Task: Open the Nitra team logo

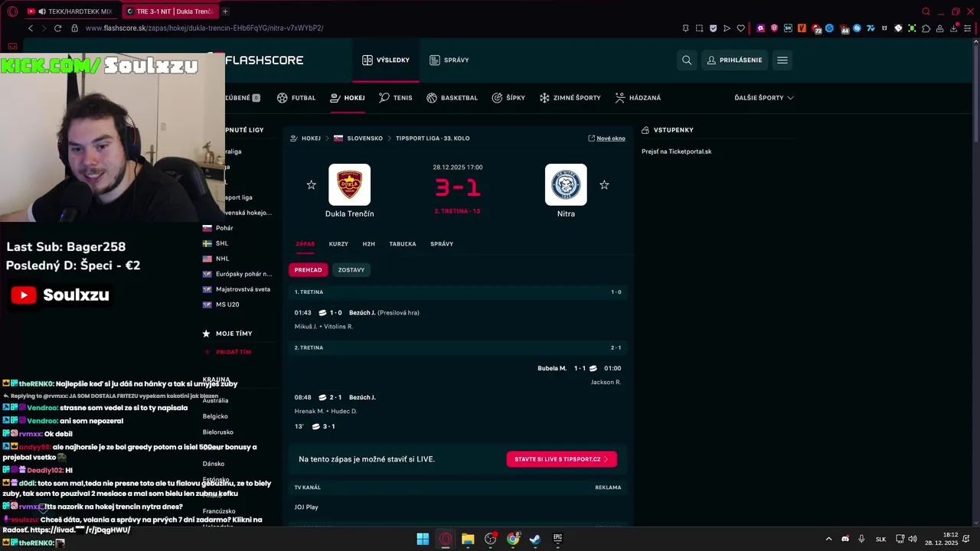Action: [x=566, y=184]
